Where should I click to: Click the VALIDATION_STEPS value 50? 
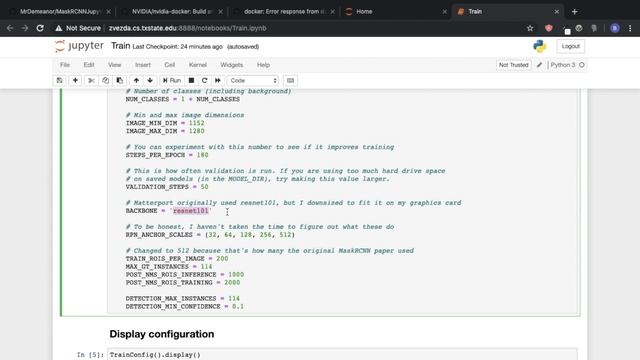click(204, 187)
